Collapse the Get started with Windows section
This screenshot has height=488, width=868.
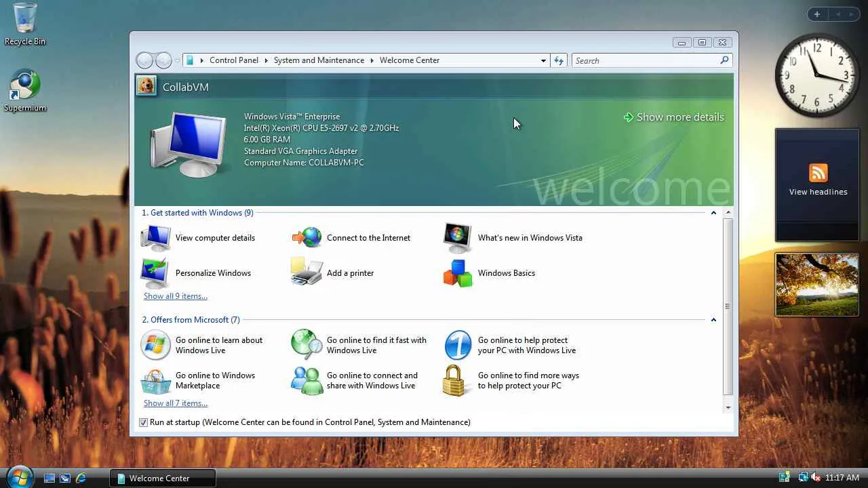click(x=713, y=213)
